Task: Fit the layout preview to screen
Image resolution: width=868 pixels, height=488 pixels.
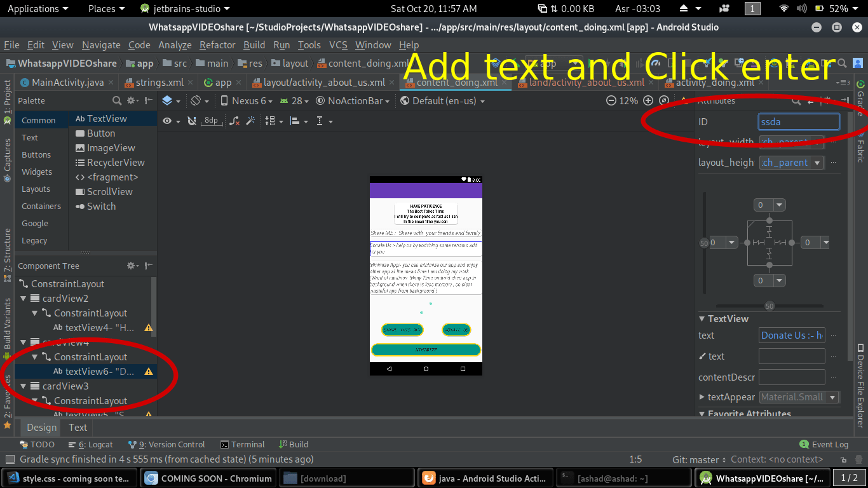Action: 664,100
